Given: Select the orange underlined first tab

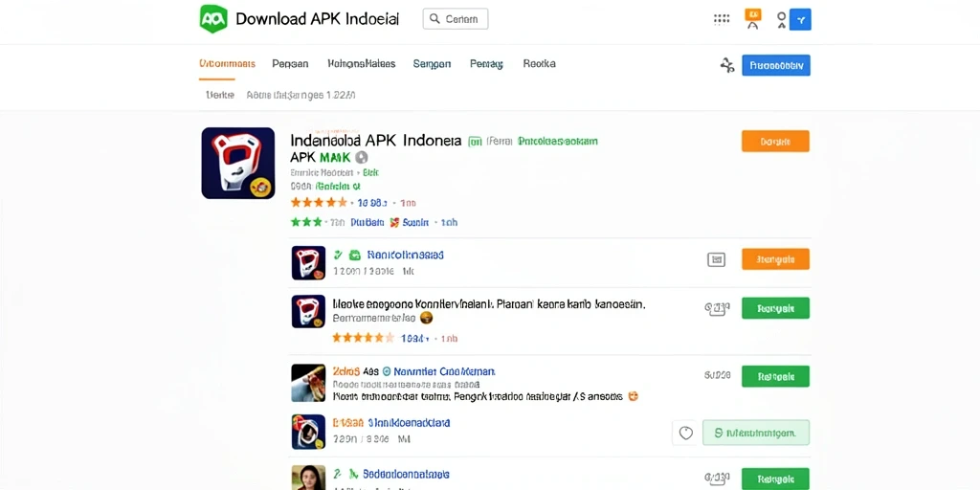Looking at the screenshot, I should (x=227, y=64).
